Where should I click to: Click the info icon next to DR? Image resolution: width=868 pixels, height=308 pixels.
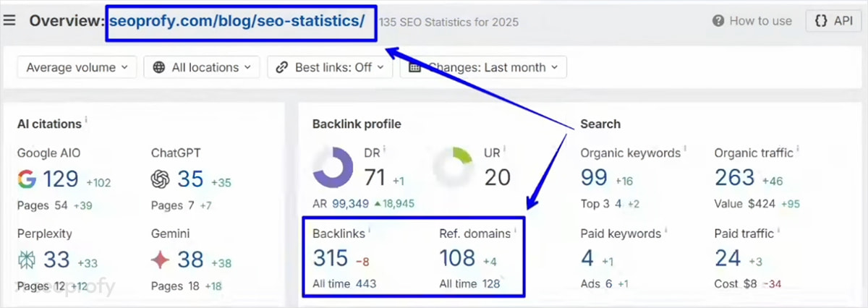(384, 150)
